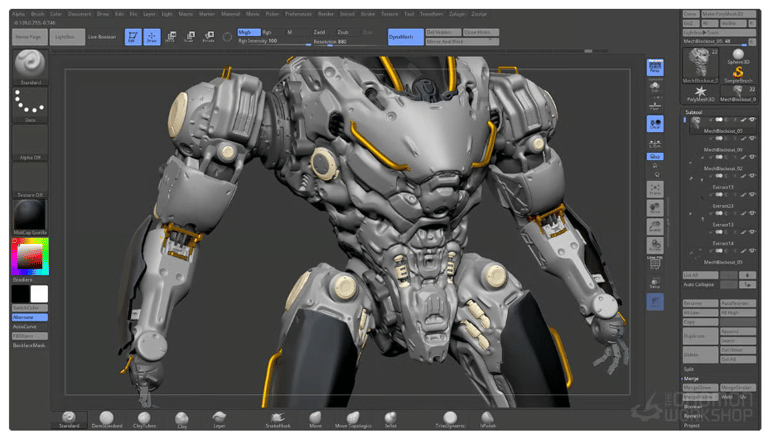The height and width of the screenshot is (438, 768).
Task: Expand the Split subpalette
Action: coord(689,368)
